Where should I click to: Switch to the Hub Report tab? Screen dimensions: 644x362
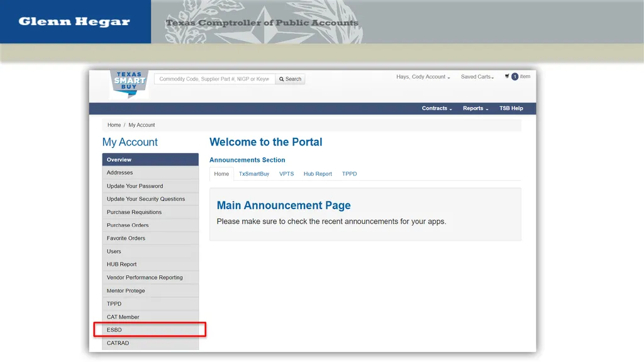pos(318,174)
